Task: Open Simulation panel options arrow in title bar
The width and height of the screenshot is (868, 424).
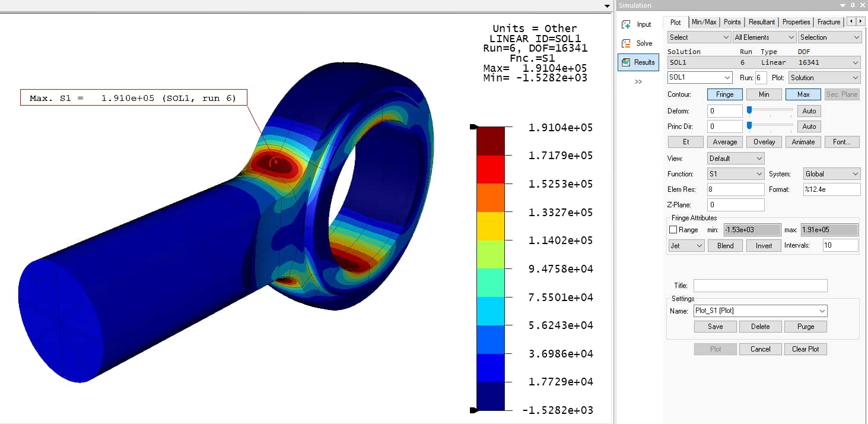Action: (843, 5)
